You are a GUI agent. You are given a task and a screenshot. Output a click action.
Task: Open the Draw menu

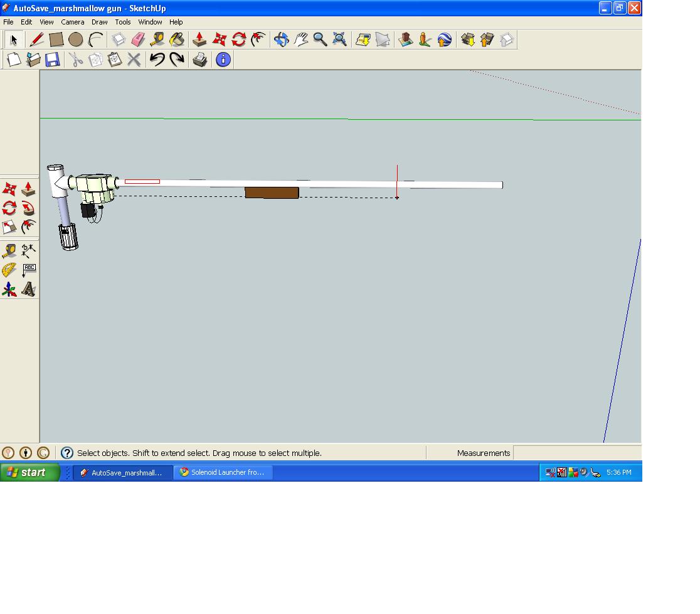click(100, 22)
